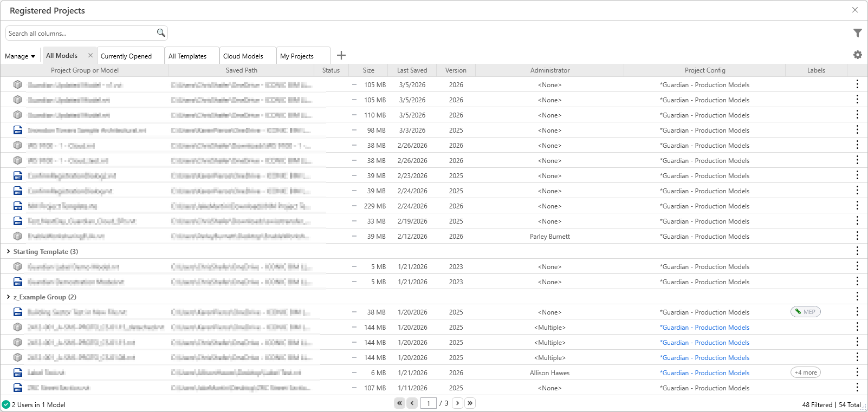Screen dimensions: 868x412
Task: Open Guardian - Production Models link in Allison Hawes row
Action: pos(704,372)
